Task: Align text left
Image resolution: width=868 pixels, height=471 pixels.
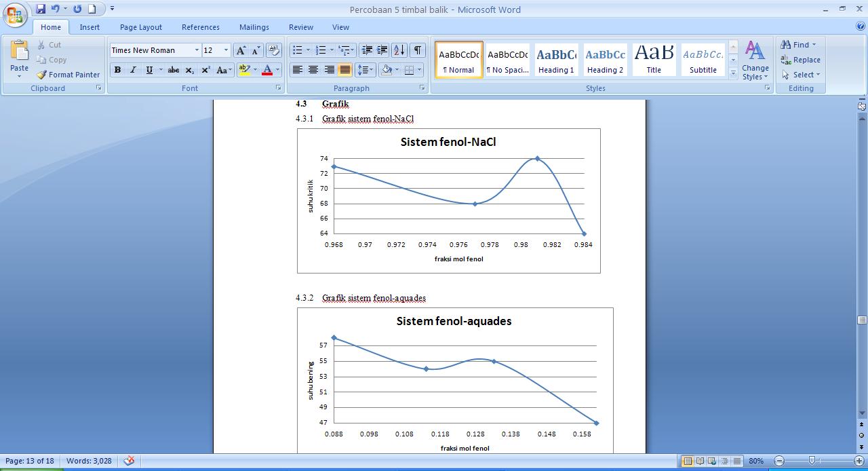Action: (x=297, y=70)
